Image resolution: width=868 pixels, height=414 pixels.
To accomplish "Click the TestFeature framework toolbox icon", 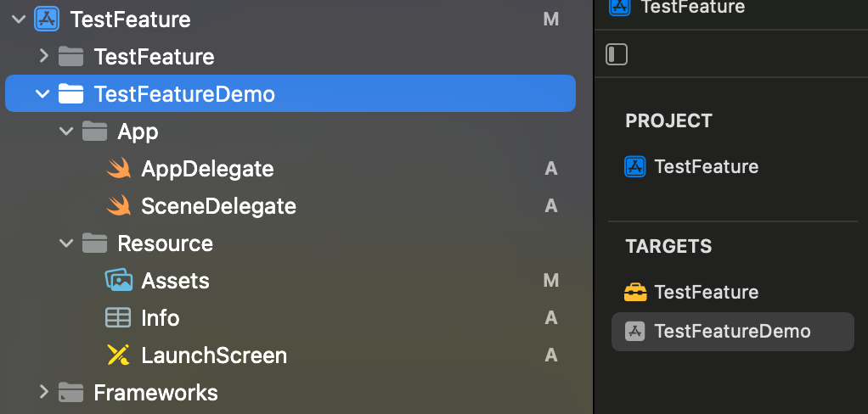I will click(635, 293).
